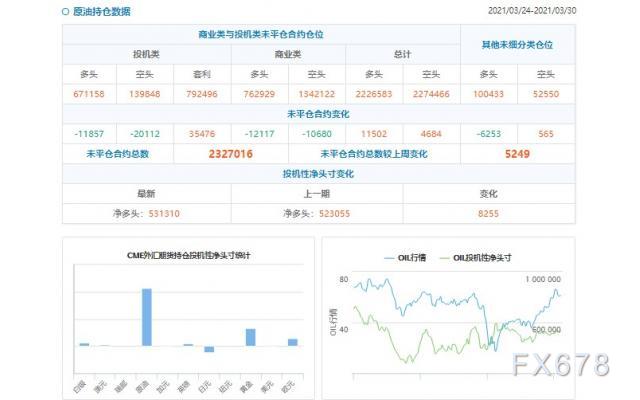Click the value 2274466
640x400 pixels.
click(431, 94)
